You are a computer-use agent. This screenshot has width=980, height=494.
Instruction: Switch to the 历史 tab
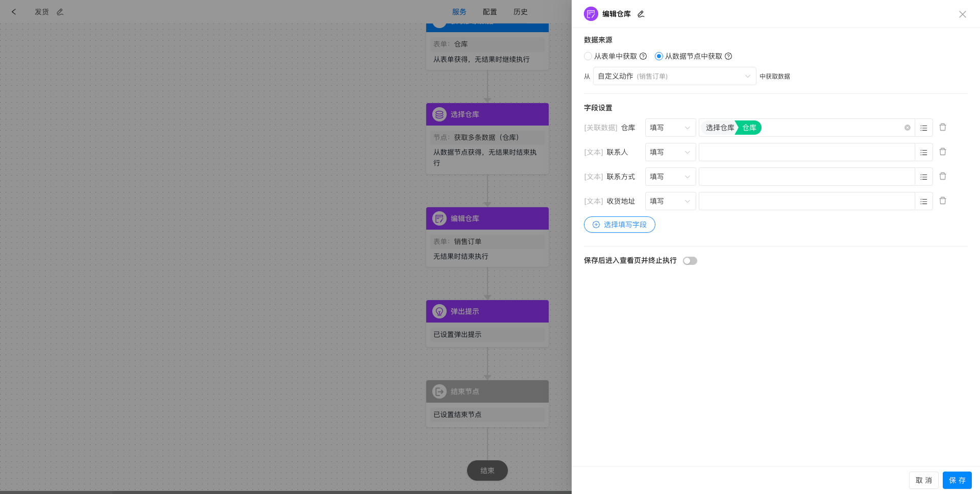click(x=520, y=11)
